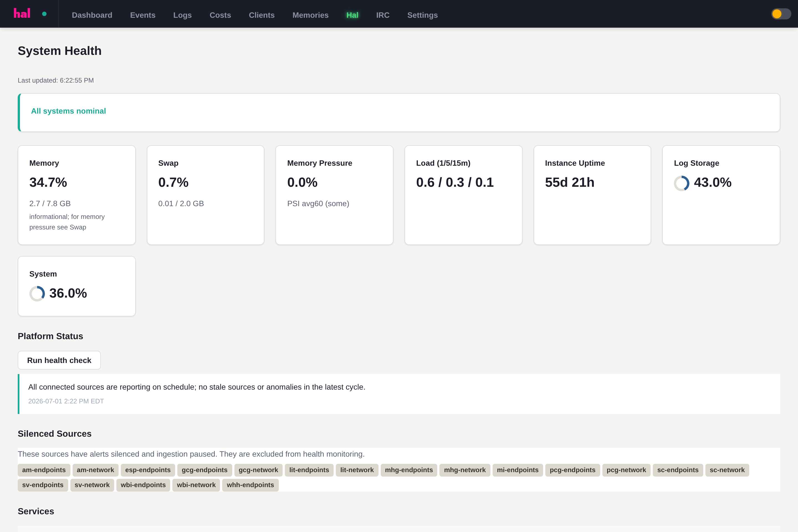This screenshot has width=798, height=532.
Task: Click the Silenced Sources heading
Action: tap(55, 434)
